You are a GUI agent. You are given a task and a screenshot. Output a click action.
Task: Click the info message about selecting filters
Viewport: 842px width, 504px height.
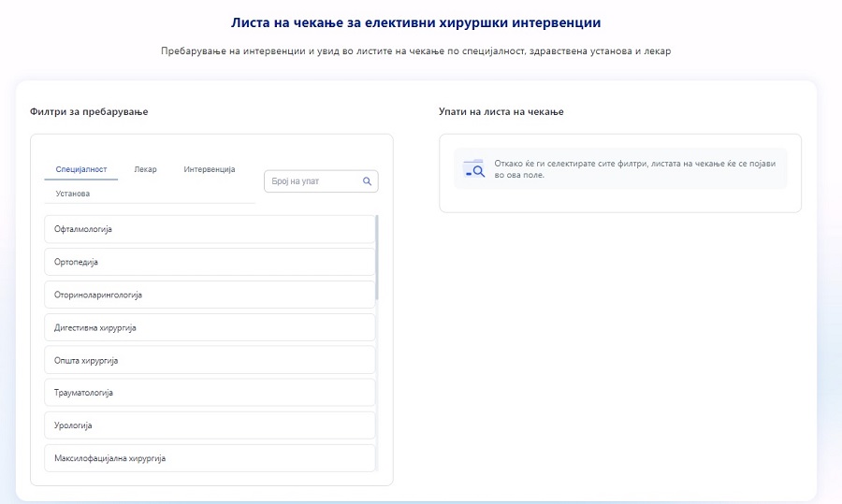coord(636,169)
